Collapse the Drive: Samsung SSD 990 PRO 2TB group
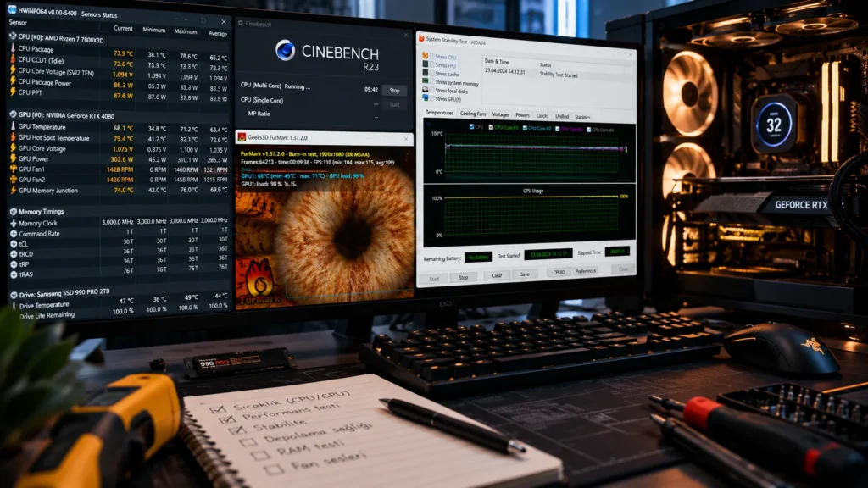Image resolution: width=868 pixels, height=488 pixels. 14,294
